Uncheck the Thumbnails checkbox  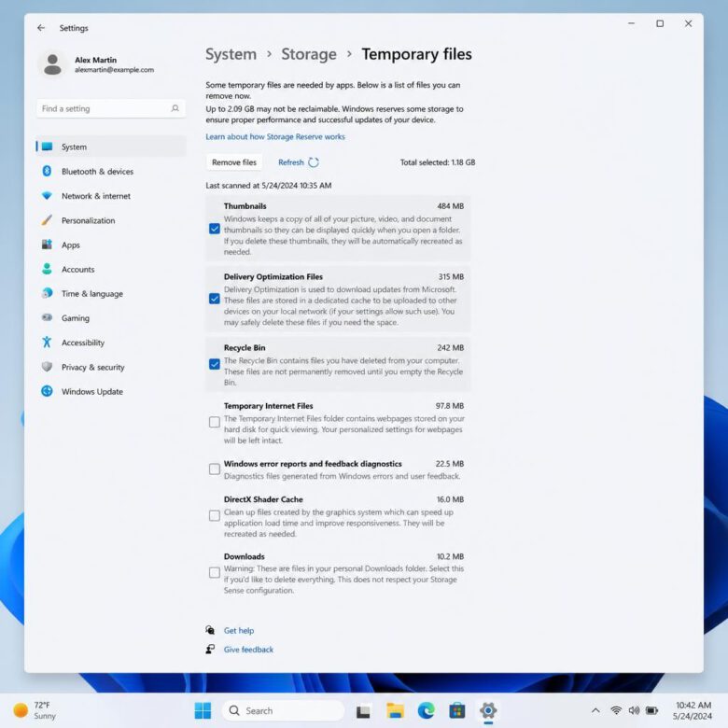pos(215,229)
